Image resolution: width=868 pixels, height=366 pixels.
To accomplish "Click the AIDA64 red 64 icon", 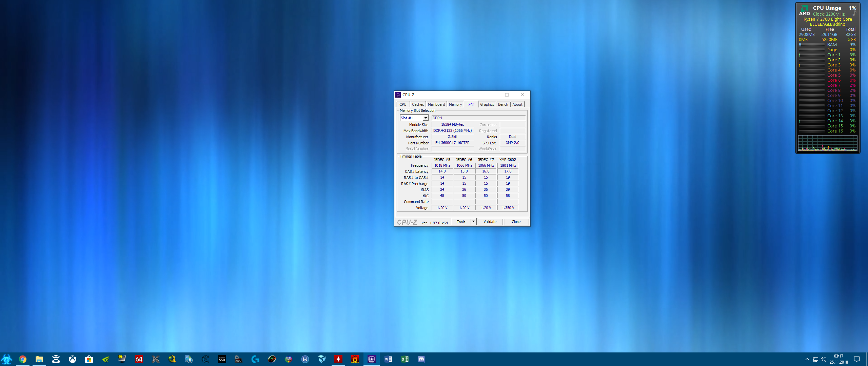I will pyautogui.click(x=139, y=359).
